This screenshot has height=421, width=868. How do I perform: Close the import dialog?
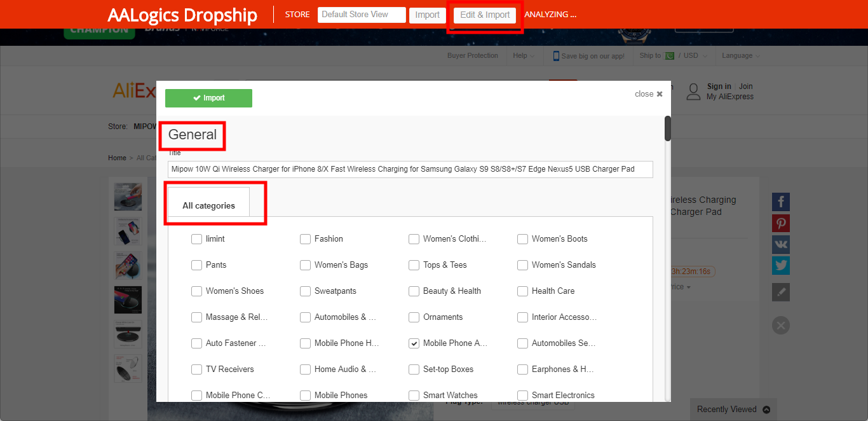(x=649, y=94)
